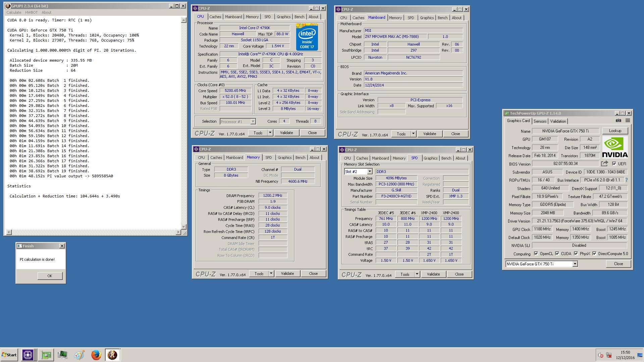Click the CPU-Z CPU window title icon
This screenshot has width=644, height=362.
coord(195,8)
